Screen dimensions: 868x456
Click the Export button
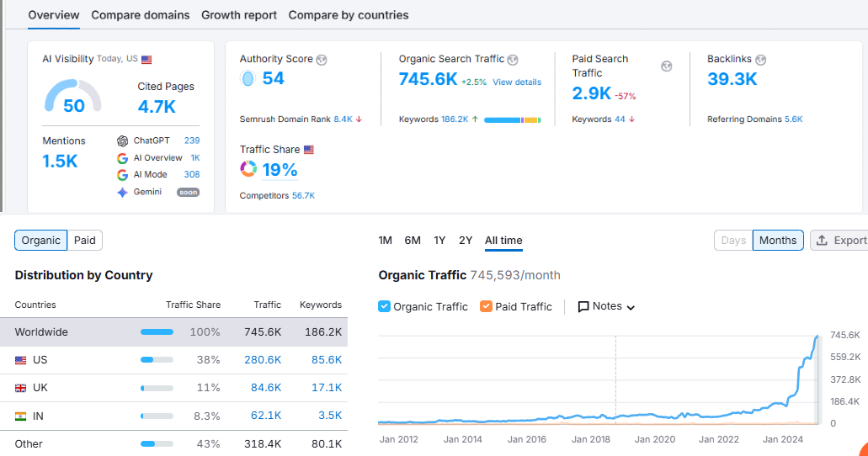tap(840, 241)
